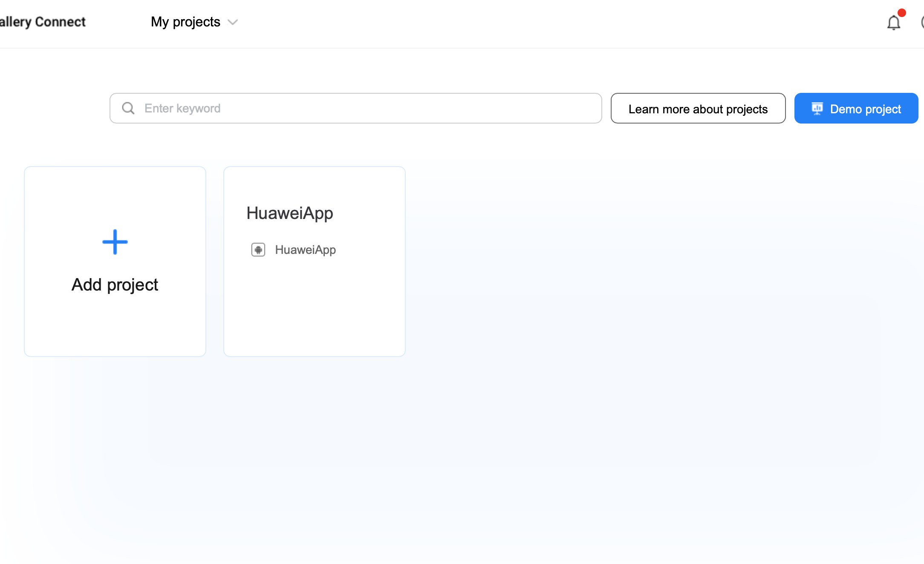924x564 pixels.
Task: Select the HuaweiApp app entry in the card
Action: [x=294, y=250]
